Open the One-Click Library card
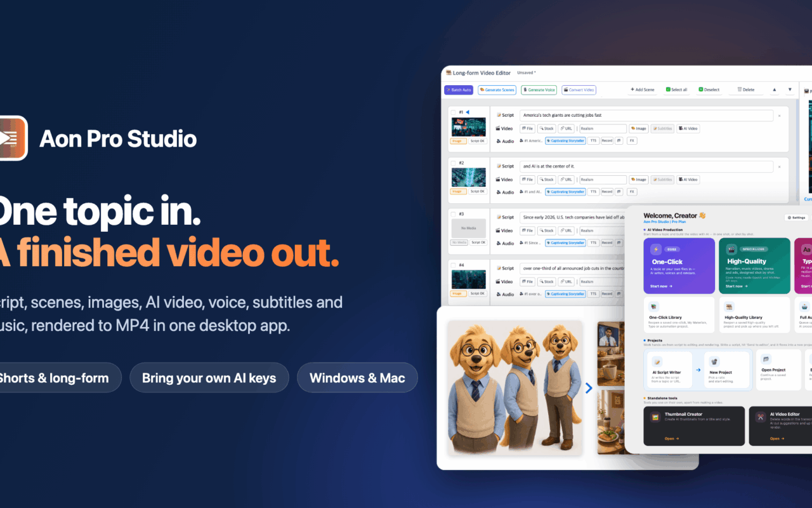812x508 pixels. 679,315
